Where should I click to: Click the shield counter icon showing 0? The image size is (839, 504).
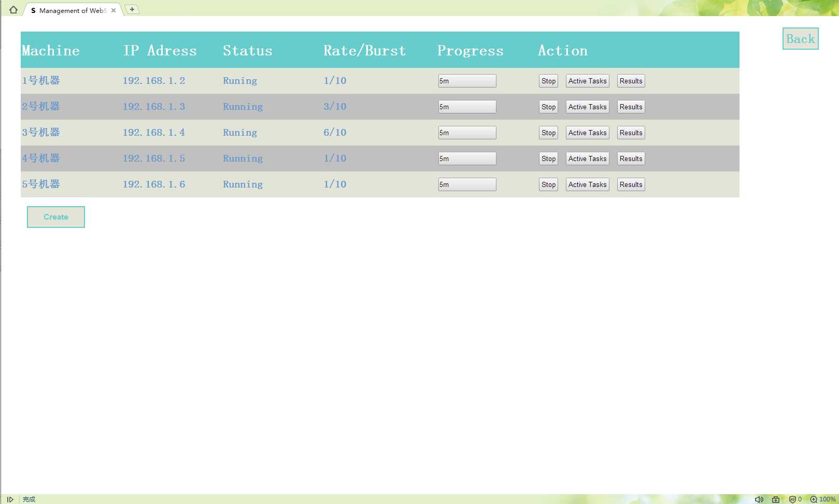click(795, 499)
